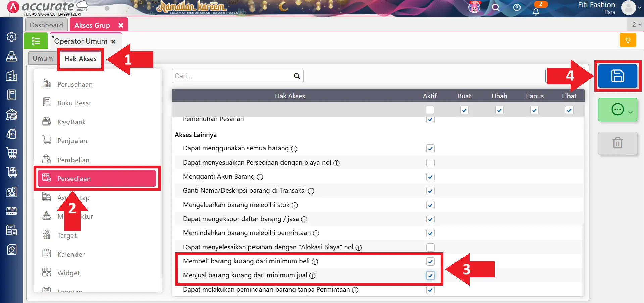The height and width of the screenshot is (303, 644).
Task: Enable Dapat menyesuaikan Persediaan dengan biaya nol
Action: [x=430, y=163]
